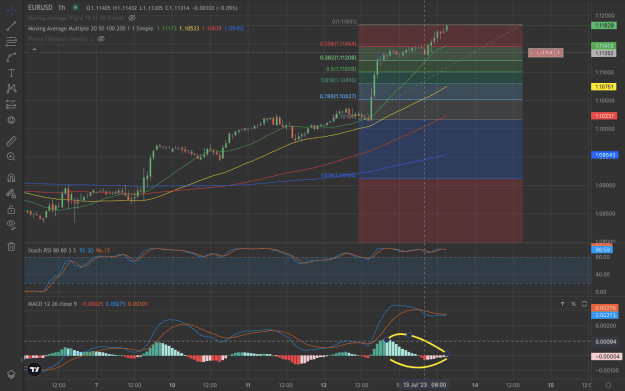Select the 1.618 Fibonacci extension label
Viewport: 625px width, 391px height.
[x=338, y=175]
